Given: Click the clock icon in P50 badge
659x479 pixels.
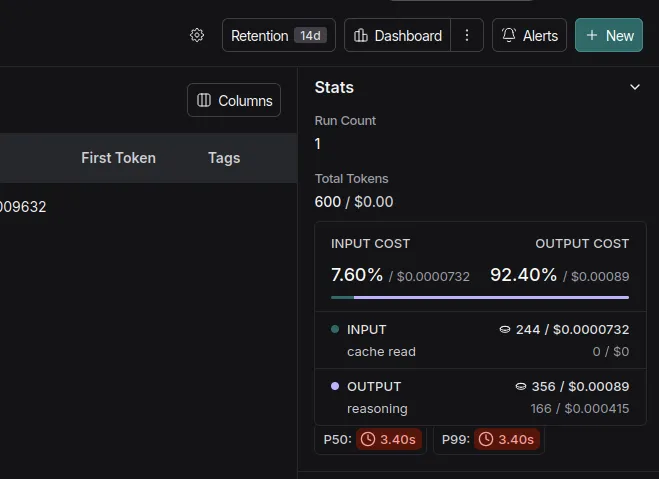Looking at the screenshot, I should (368, 439).
